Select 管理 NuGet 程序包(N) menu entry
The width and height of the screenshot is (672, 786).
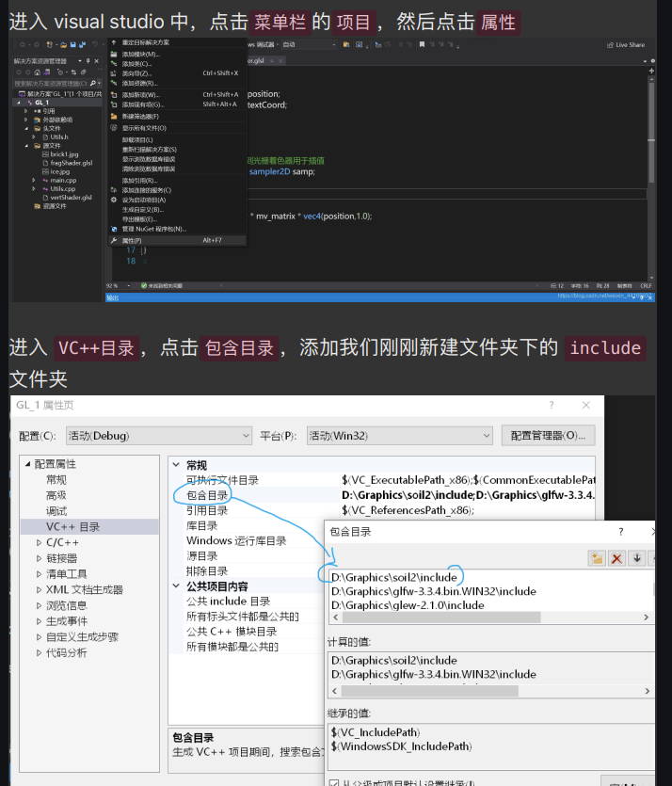point(177,229)
